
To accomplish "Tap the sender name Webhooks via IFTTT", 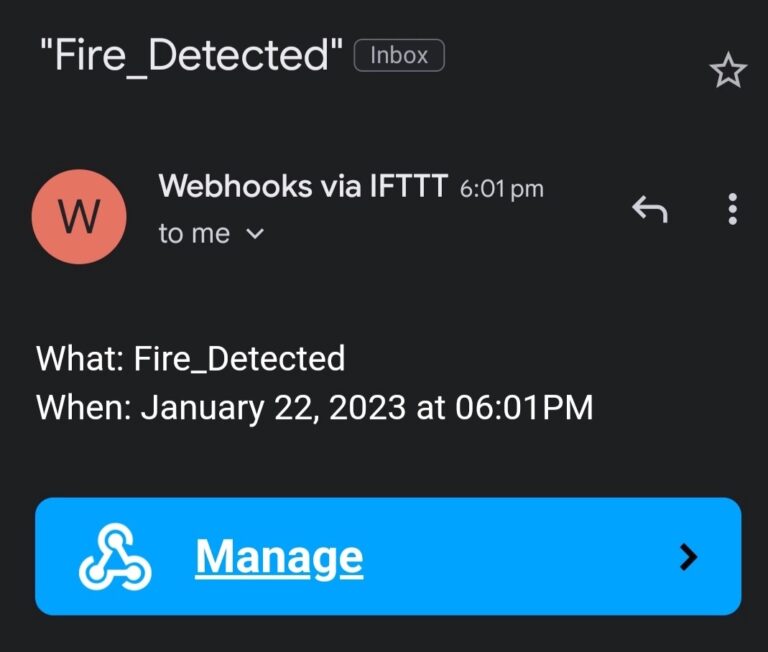I will pos(302,186).
